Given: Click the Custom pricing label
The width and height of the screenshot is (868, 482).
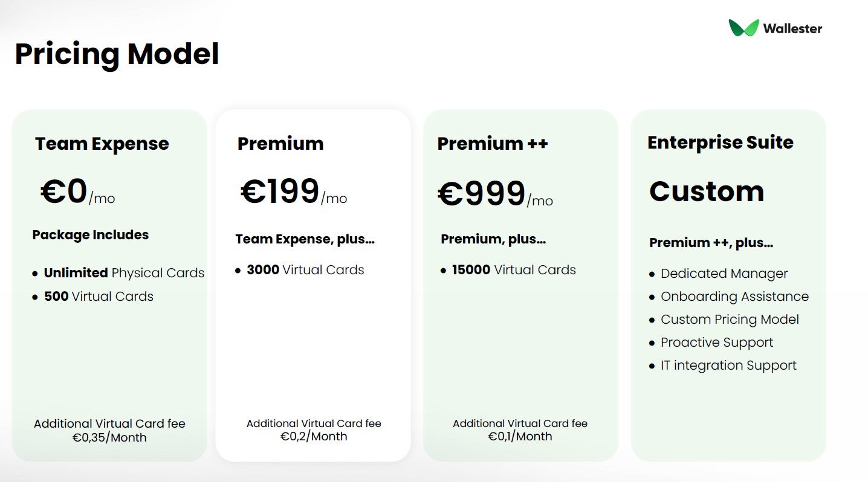Looking at the screenshot, I should pyautogui.click(x=706, y=191).
